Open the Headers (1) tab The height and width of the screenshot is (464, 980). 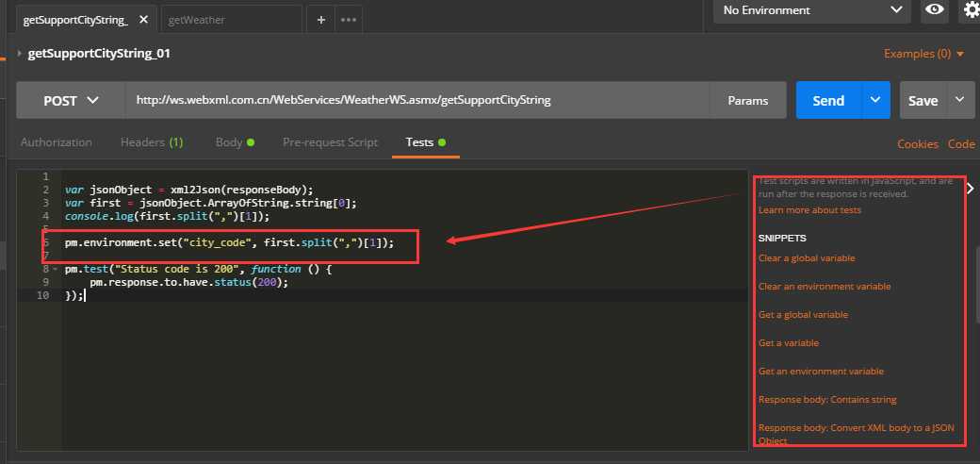152,142
